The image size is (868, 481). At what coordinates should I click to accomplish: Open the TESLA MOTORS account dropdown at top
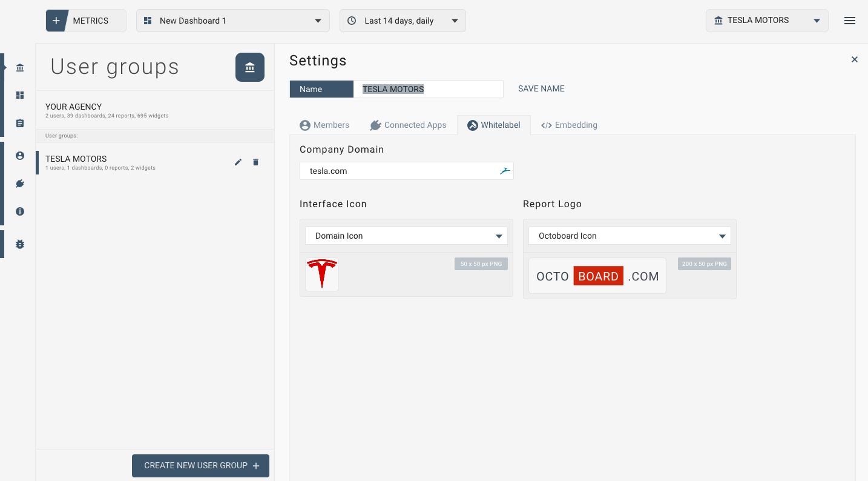(767, 21)
